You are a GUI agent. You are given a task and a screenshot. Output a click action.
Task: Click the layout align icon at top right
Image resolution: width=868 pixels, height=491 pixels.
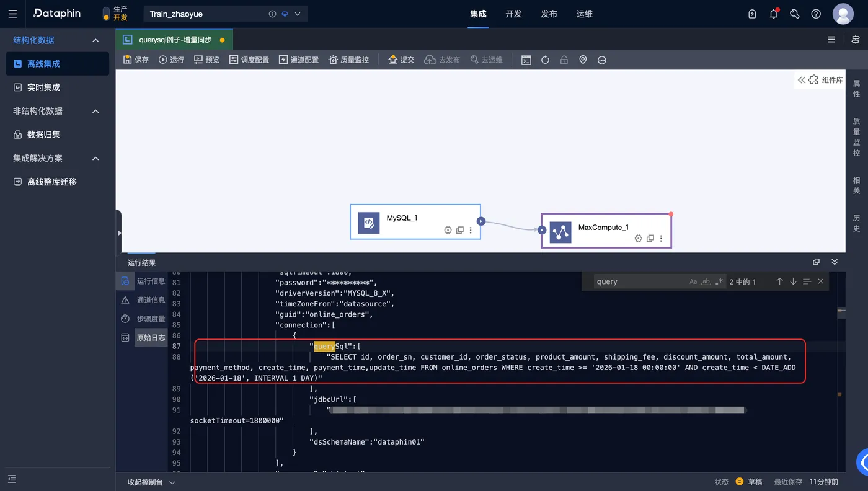(856, 40)
